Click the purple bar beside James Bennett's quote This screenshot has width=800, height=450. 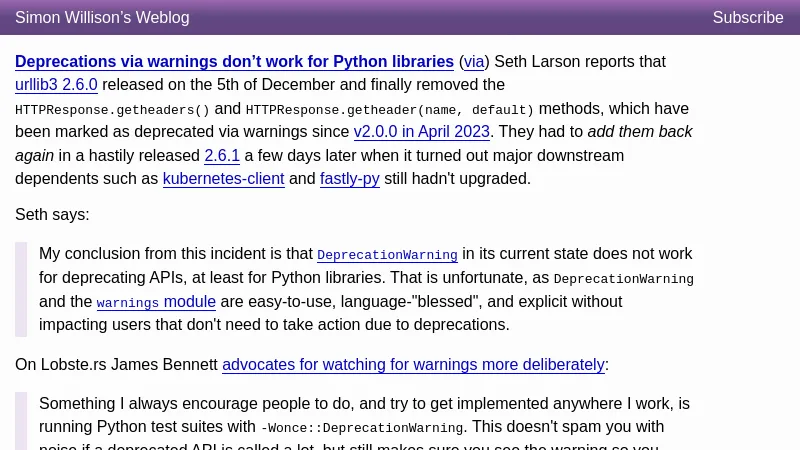pyautogui.click(x=21, y=421)
